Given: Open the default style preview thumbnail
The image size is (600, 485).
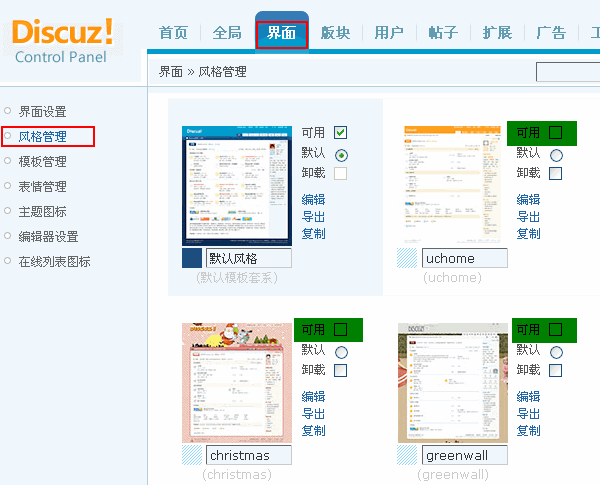Looking at the screenshot, I should [236, 185].
